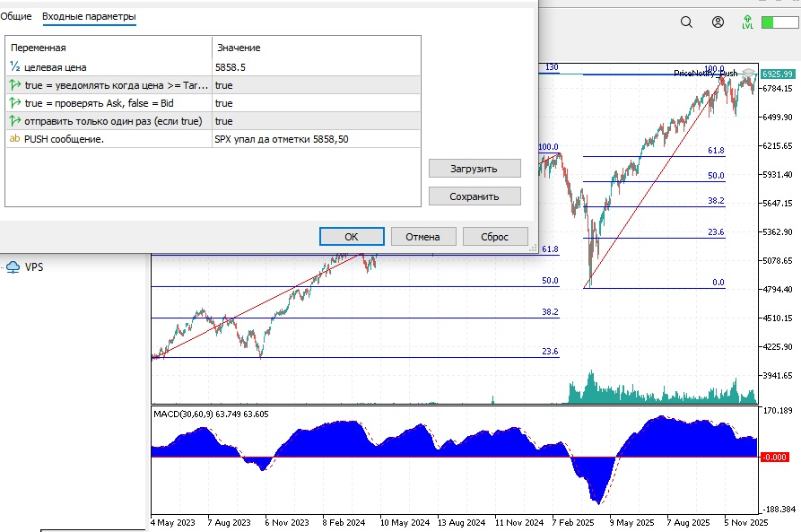This screenshot has height=532, width=801.
Task: Click icon beside проверять Ask parameter
Action: click(15, 102)
